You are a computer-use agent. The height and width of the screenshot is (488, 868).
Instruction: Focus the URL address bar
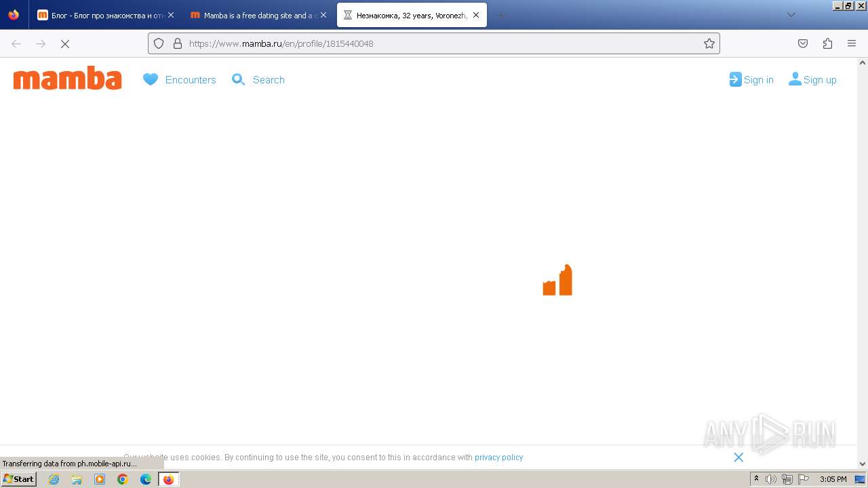pos(434,43)
